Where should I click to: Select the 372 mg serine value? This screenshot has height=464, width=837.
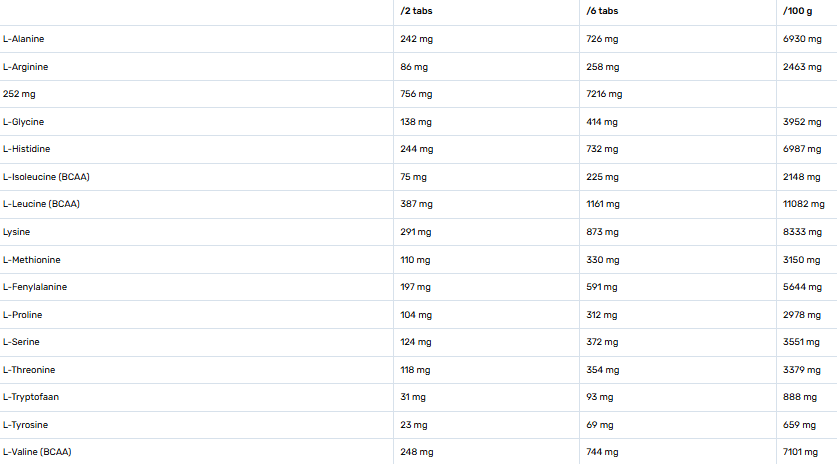[602, 342]
